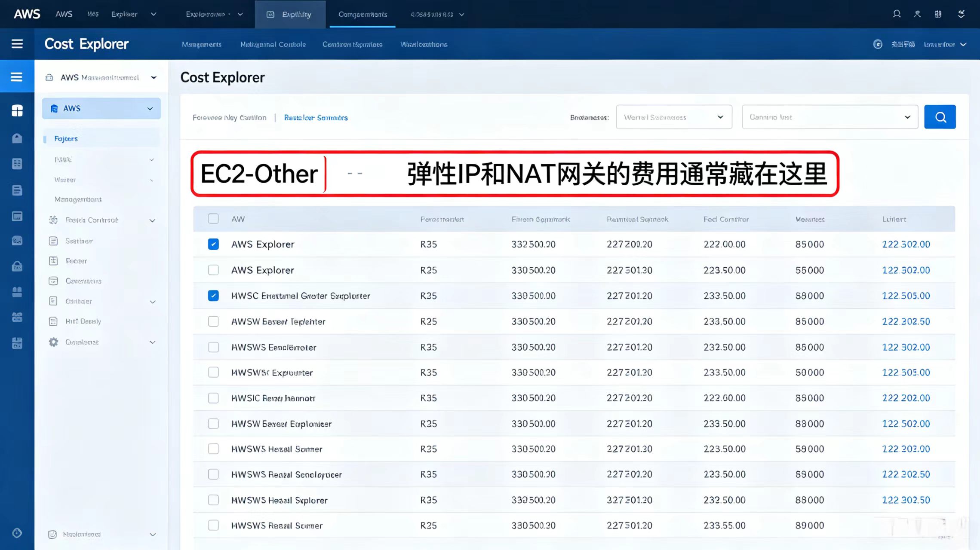Screen dimensions: 980x550
Task: Click the round icon left of the Chinese header text
Action: coord(878,44)
